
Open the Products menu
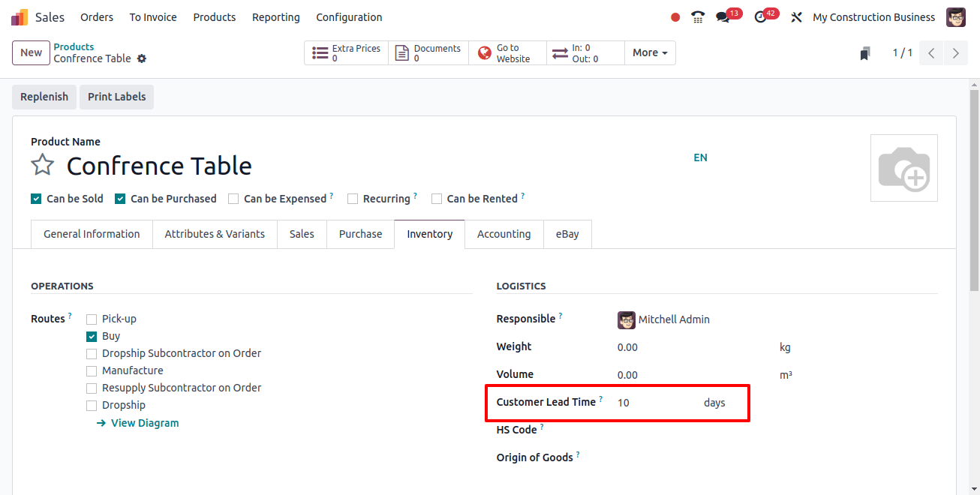coord(215,17)
